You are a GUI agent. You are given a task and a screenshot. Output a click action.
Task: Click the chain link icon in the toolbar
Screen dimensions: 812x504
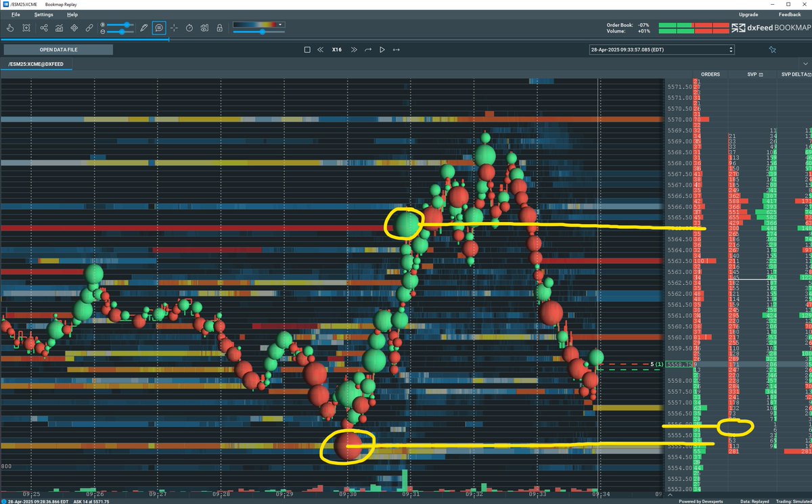tap(89, 28)
